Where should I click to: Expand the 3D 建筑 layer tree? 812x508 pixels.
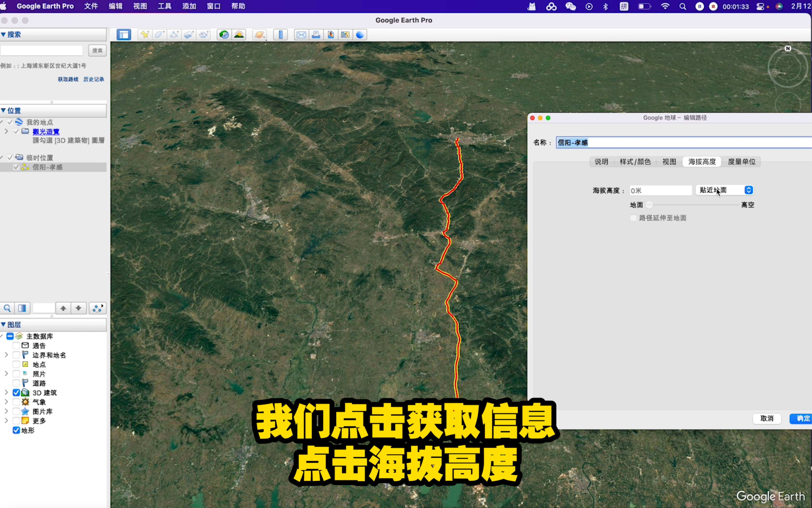click(x=6, y=392)
